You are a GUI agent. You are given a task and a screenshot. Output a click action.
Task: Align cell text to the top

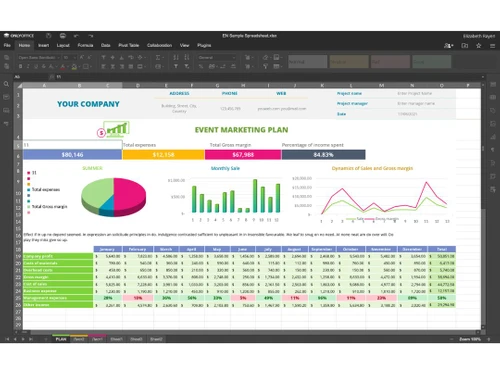click(104, 57)
